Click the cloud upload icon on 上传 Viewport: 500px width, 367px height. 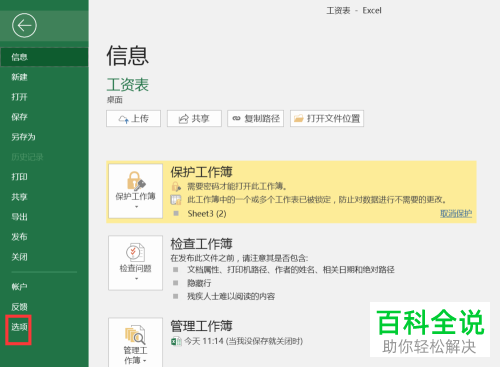124,119
